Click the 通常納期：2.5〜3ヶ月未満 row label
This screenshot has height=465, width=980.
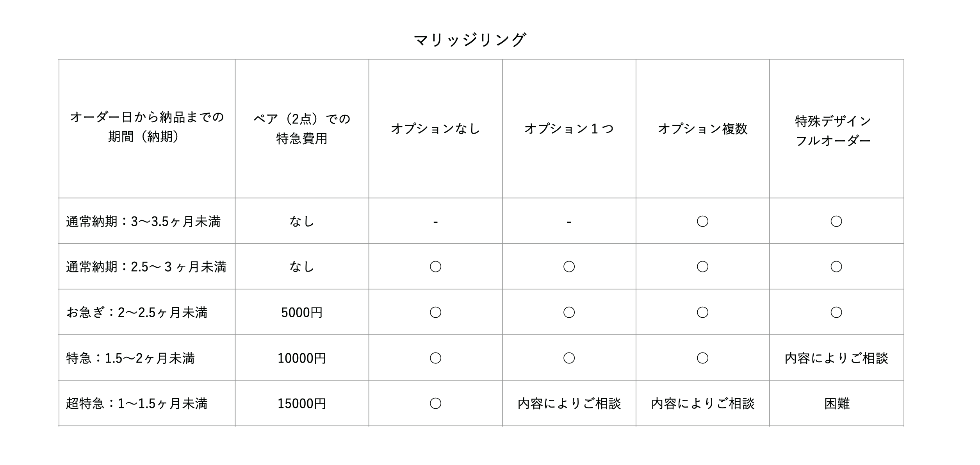tap(146, 267)
